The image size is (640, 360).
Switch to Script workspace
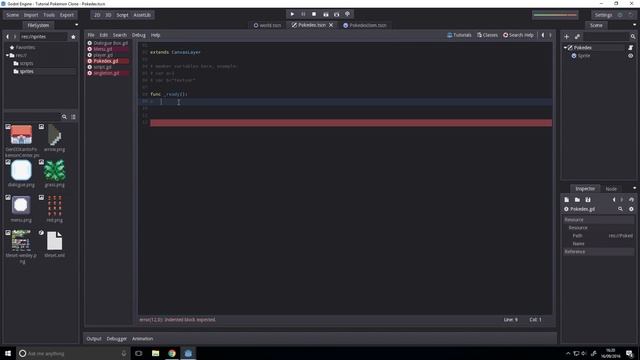(122, 15)
